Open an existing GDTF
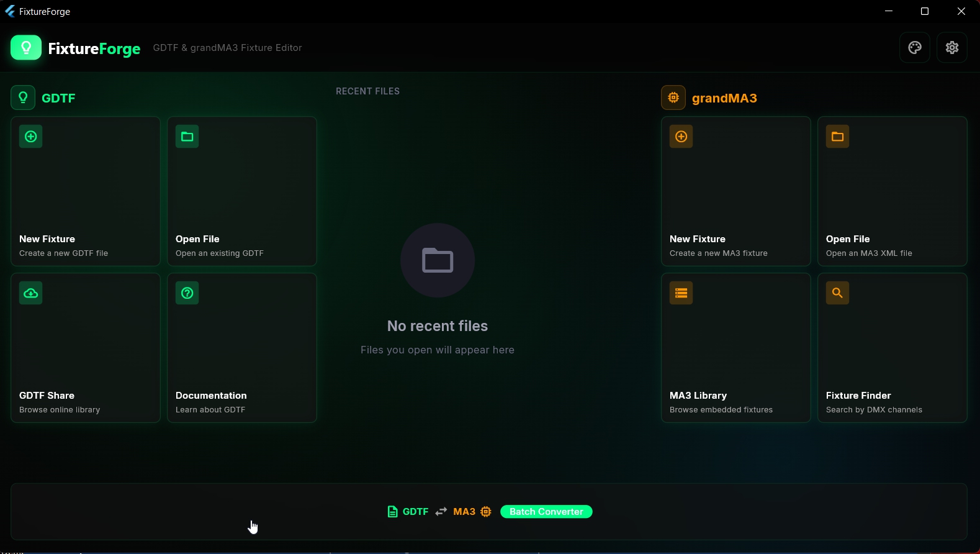 pos(242,191)
